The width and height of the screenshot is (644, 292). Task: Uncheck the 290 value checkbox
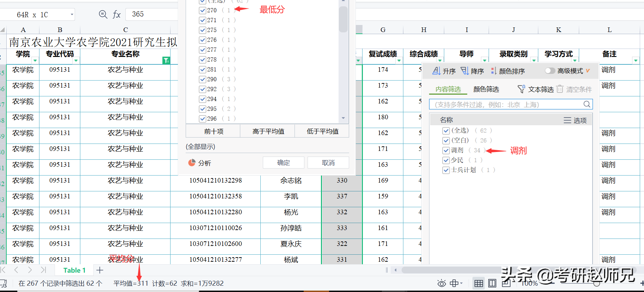tap(203, 79)
